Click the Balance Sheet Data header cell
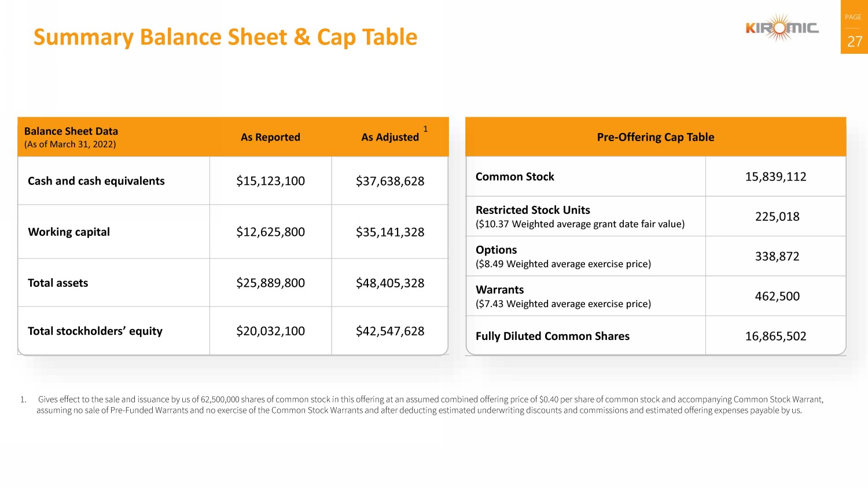This screenshot has height=488, width=868. [x=71, y=137]
